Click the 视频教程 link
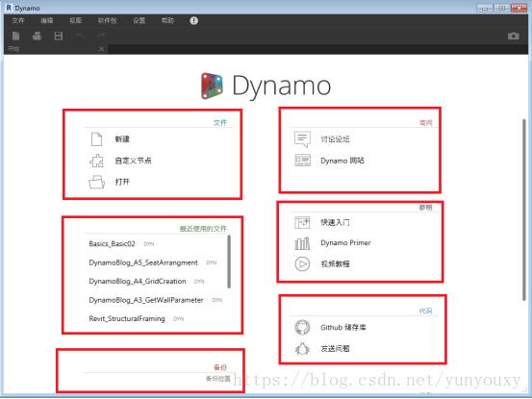Screen dimensions: 532x399 335,263
